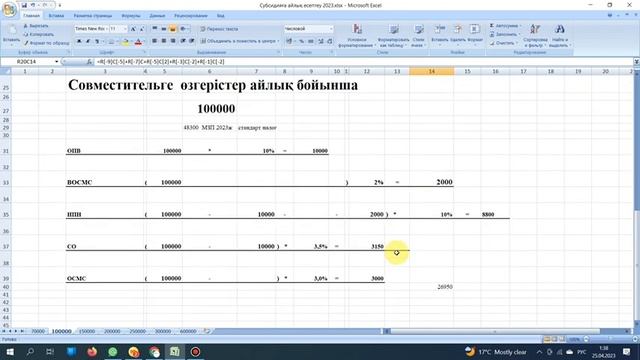Open Форматировать как таблицу gallery

click(x=393, y=36)
